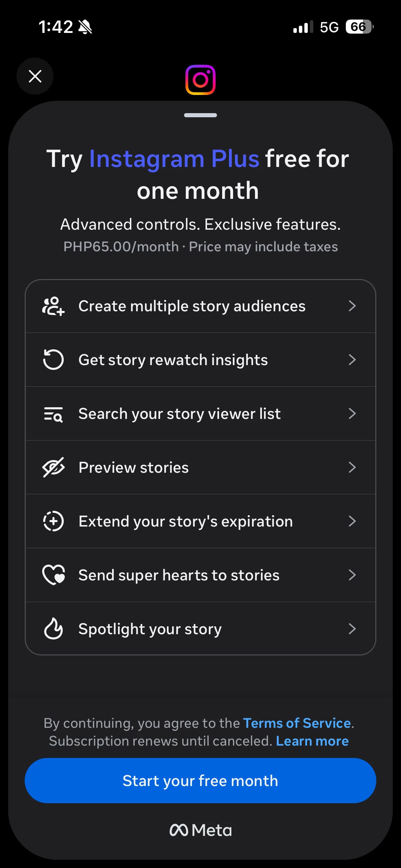The image size is (401, 868).
Task: Tap the Meta logo at bottom
Action: 200,830
